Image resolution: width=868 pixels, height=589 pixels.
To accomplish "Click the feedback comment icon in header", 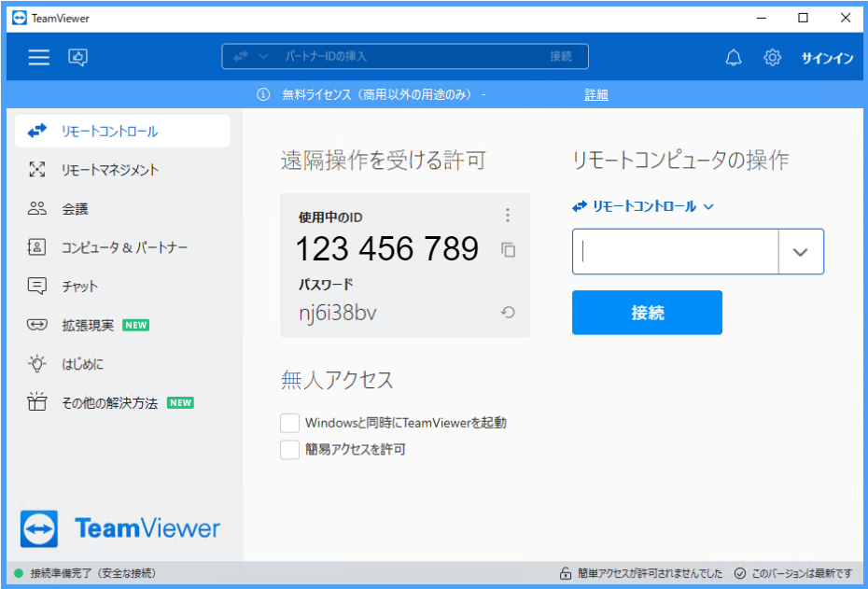I will tap(78, 58).
